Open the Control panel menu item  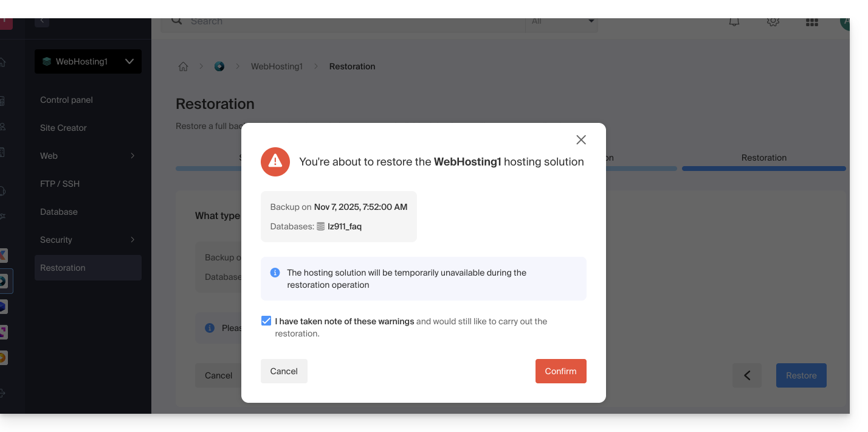[x=67, y=100]
